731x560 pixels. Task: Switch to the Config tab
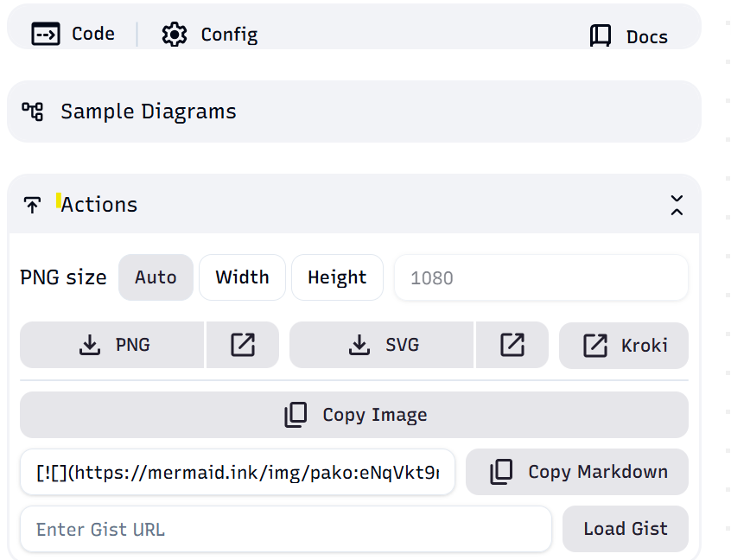tap(210, 35)
